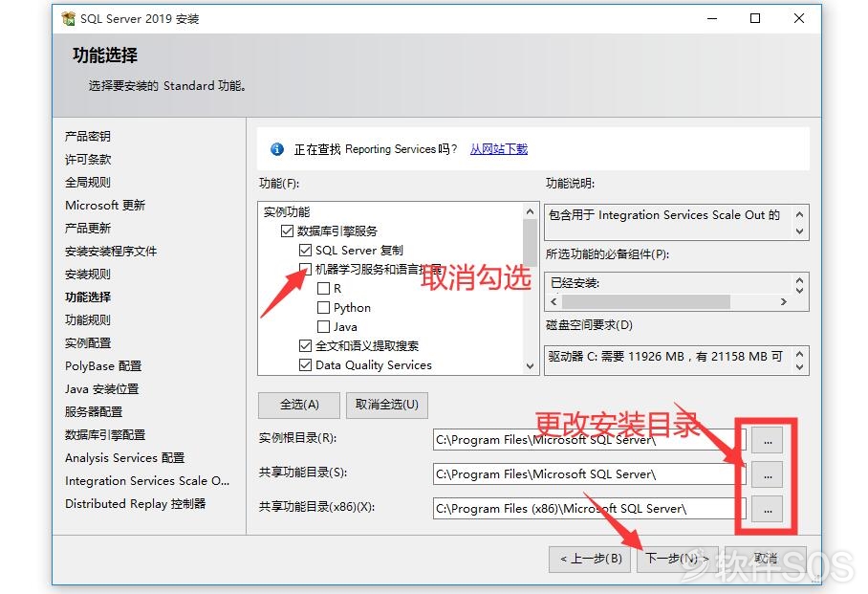The height and width of the screenshot is (594, 868).
Task: Click the 功能说明 box scroll up arrow
Action: [x=799, y=214]
